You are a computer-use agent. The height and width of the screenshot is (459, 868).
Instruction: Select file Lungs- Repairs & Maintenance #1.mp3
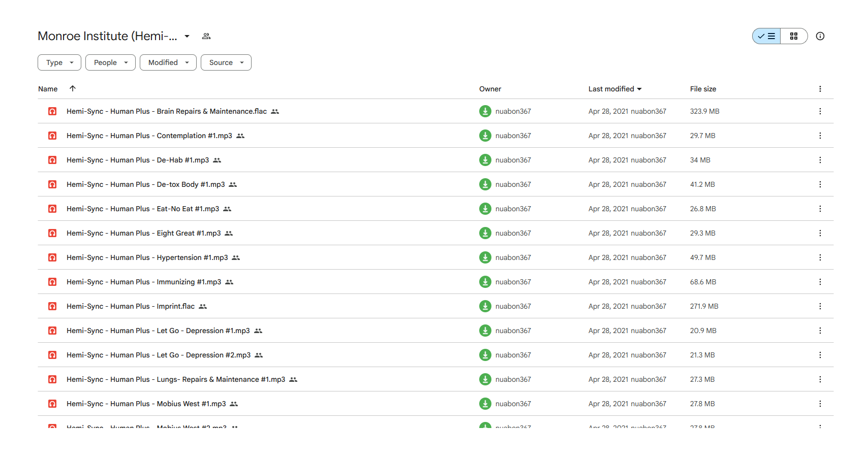[x=436, y=379]
